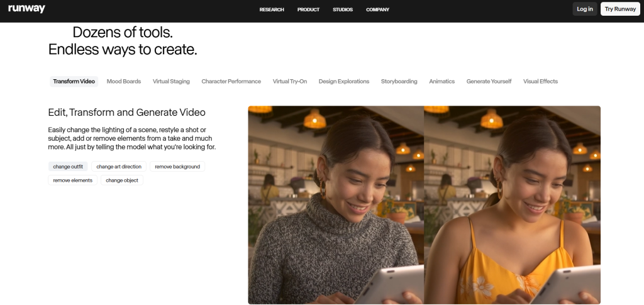The image size is (644, 305).
Task: Go to the Storyboarding tab
Action: 399,81
